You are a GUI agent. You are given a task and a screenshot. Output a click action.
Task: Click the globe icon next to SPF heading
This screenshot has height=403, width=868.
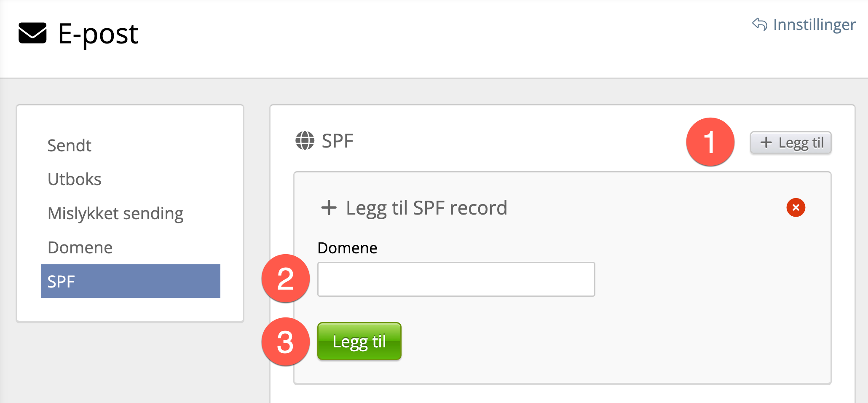pos(305,141)
